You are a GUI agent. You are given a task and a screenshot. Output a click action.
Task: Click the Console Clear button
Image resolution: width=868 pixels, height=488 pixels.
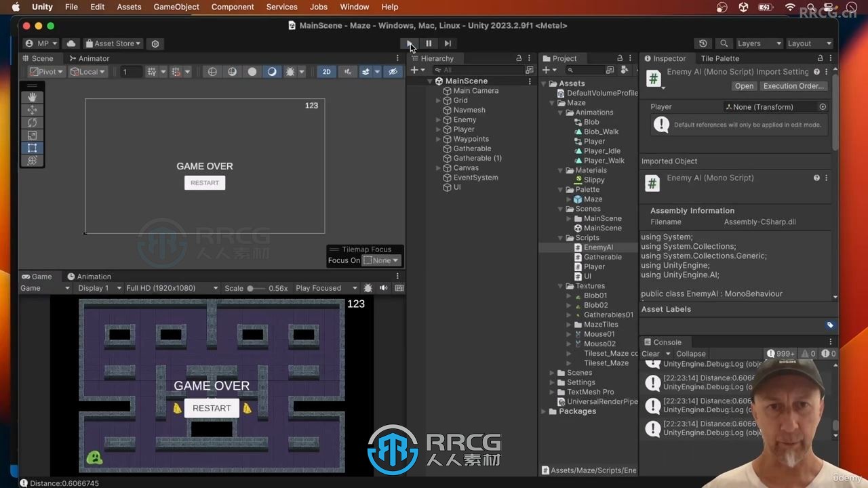(650, 354)
